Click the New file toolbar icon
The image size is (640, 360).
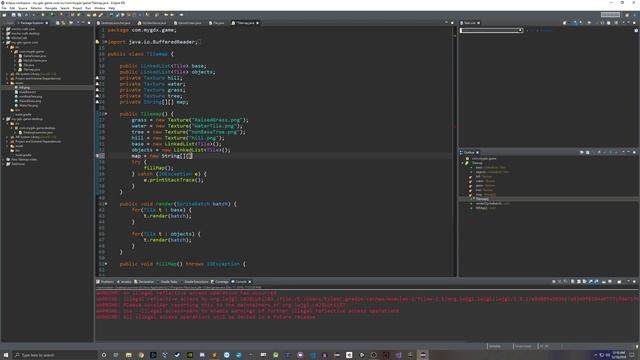pos(4,15)
